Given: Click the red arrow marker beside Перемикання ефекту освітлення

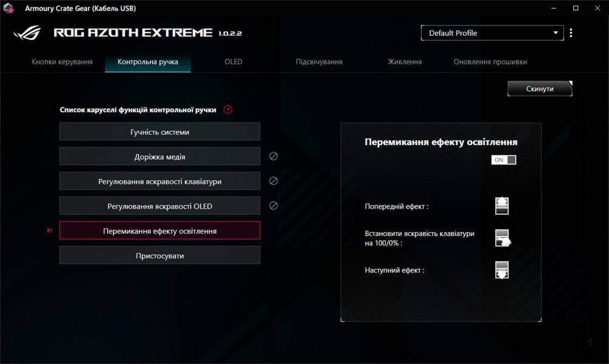Looking at the screenshot, I should (x=50, y=230).
